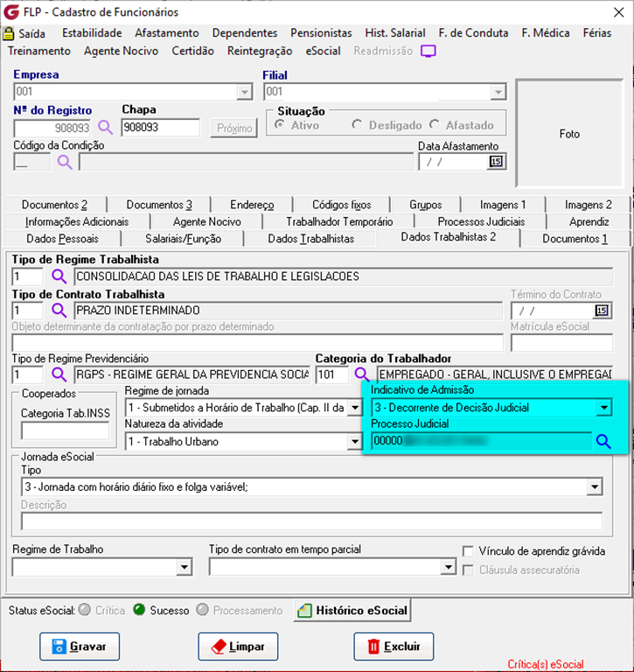Screen dimensions: 634x672
Task: Click the Excluir button
Action: [x=394, y=647]
